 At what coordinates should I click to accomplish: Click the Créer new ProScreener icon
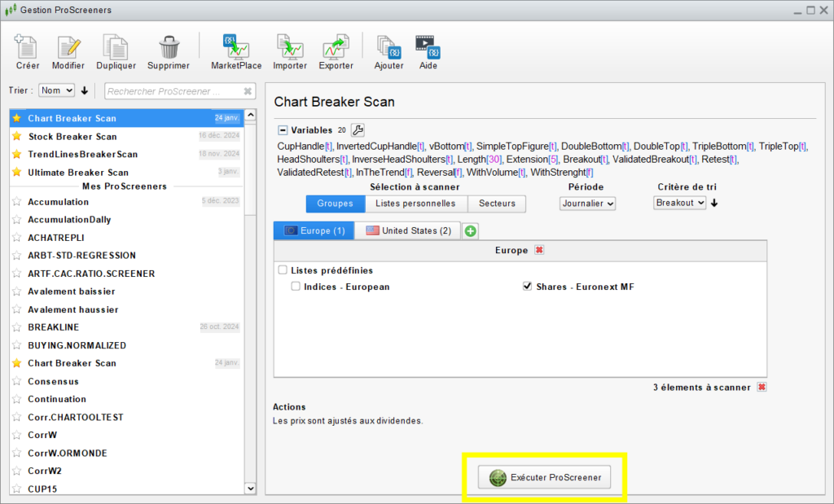pos(26,46)
